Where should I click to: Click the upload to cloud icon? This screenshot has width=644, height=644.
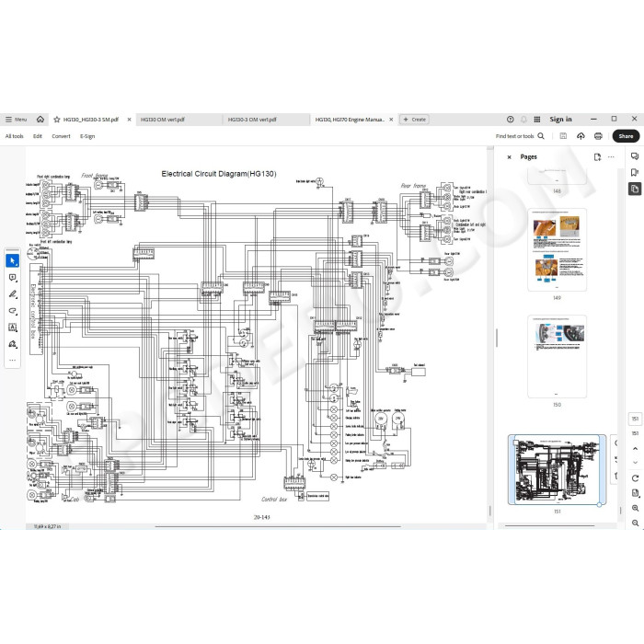tap(581, 136)
